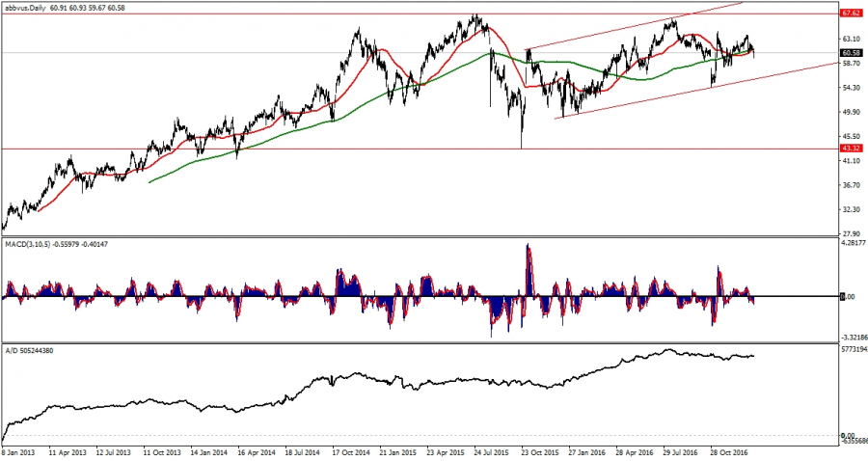Click the red 43.32 support price tag

851,149
